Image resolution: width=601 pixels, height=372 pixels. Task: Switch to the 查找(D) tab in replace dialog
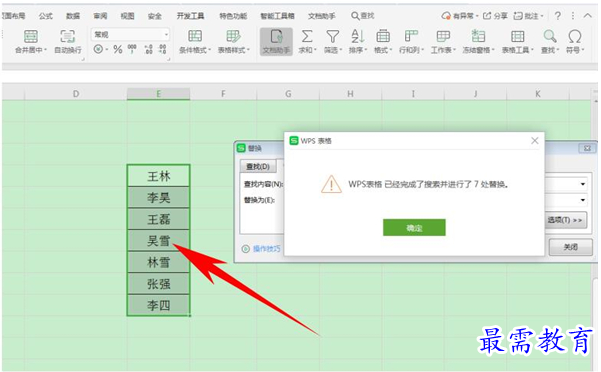[x=258, y=167]
